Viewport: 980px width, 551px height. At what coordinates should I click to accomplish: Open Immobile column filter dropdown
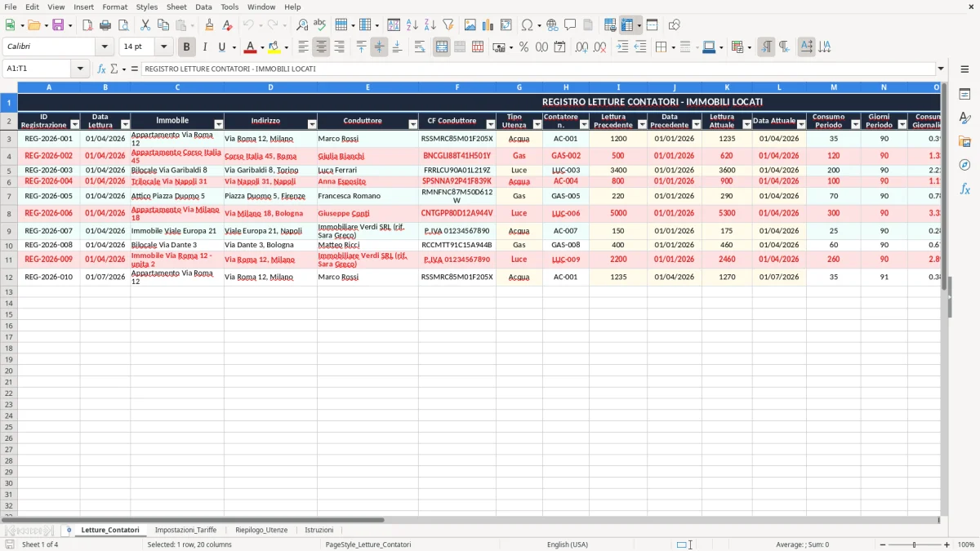[218, 124]
